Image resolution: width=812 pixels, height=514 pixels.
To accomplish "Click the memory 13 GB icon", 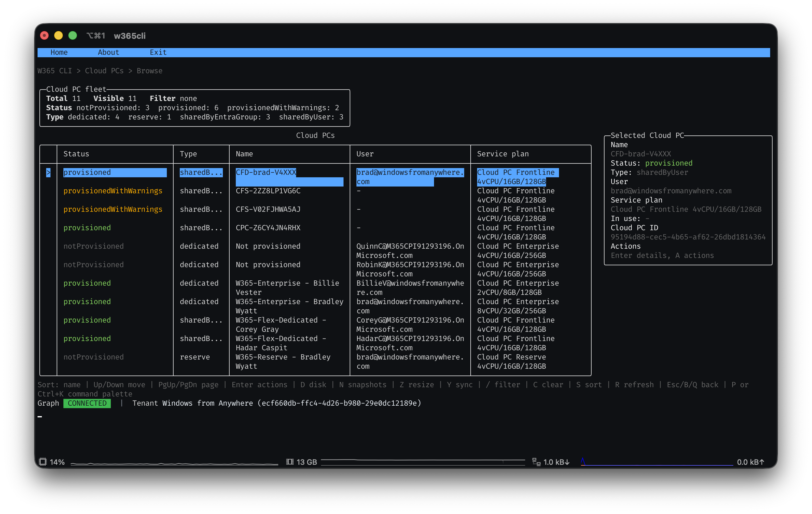I will click(x=290, y=462).
